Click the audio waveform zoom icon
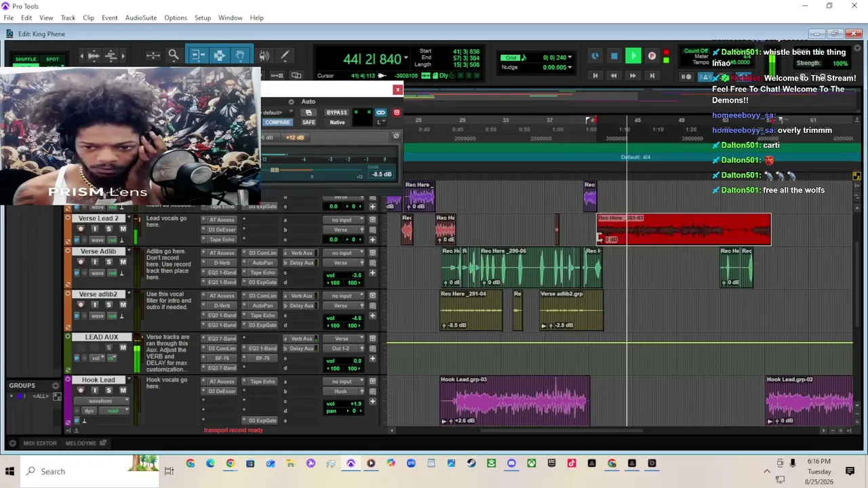868x488 pixels. coord(94,56)
